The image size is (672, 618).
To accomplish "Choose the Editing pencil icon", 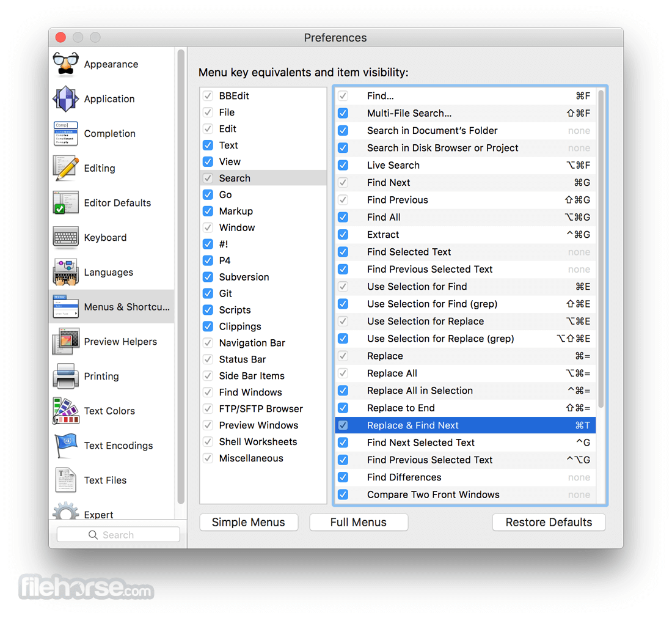I will click(x=65, y=168).
